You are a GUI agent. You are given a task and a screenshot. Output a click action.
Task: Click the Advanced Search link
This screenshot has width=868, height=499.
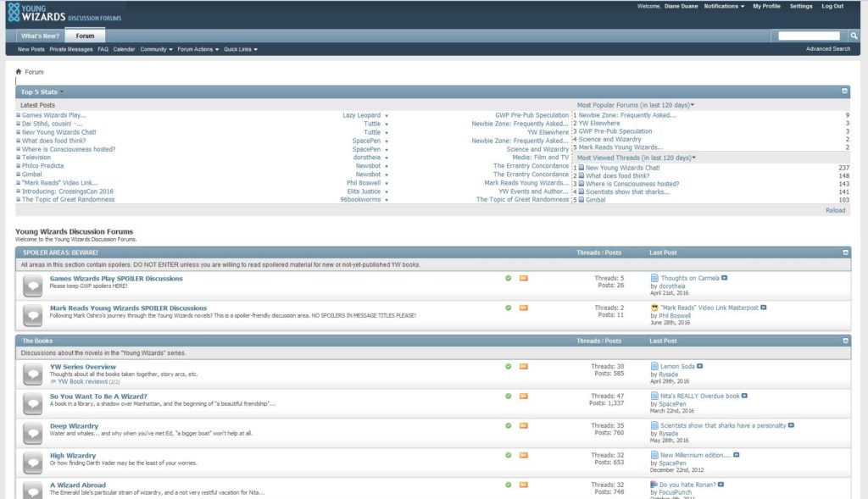click(827, 49)
